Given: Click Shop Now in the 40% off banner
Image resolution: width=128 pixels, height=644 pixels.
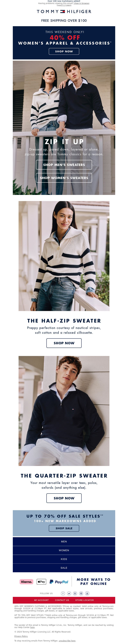Looking at the screenshot, I should (x=64, y=51).
